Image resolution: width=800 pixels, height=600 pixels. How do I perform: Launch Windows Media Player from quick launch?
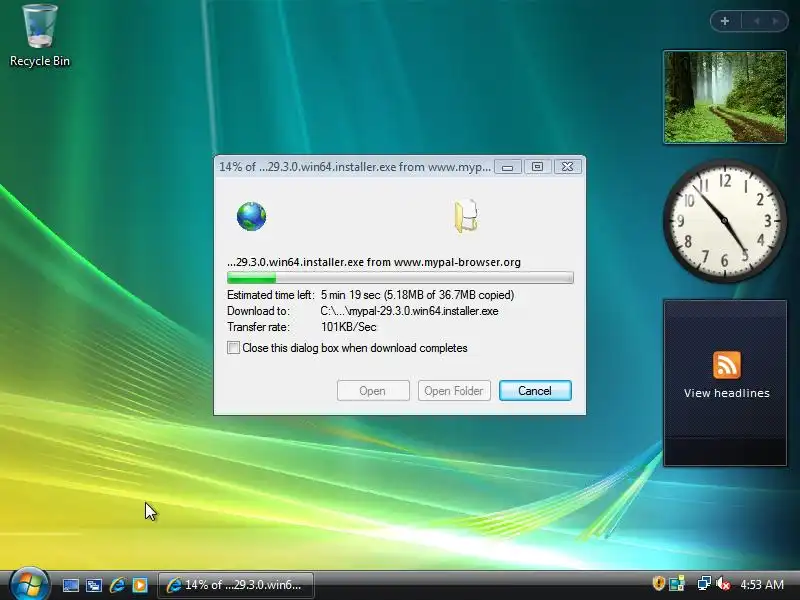click(140, 585)
